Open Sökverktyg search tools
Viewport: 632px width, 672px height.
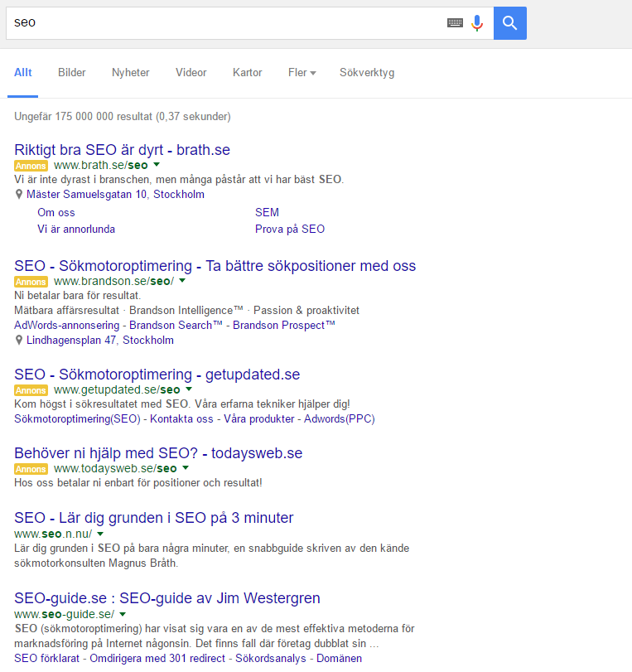pyautogui.click(x=367, y=73)
